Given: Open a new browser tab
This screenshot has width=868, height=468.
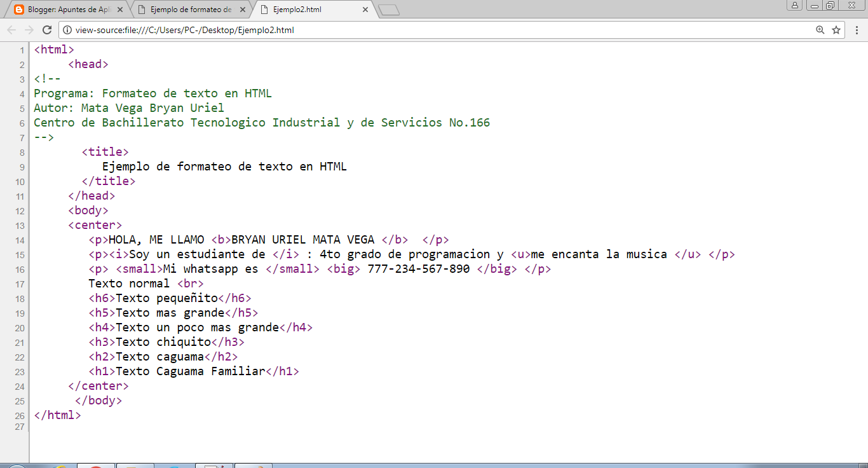Looking at the screenshot, I should [x=388, y=10].
